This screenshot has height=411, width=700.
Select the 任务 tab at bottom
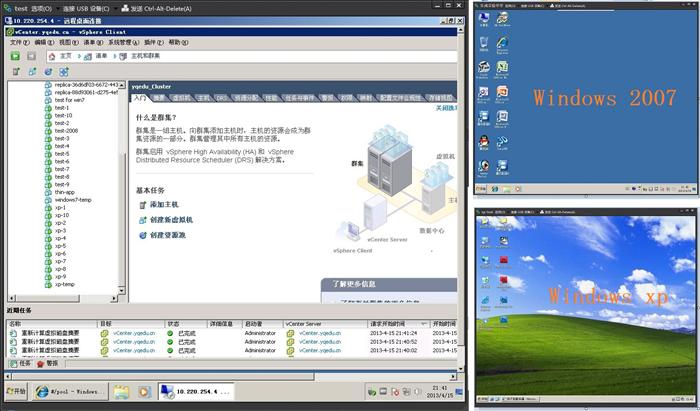21,364
